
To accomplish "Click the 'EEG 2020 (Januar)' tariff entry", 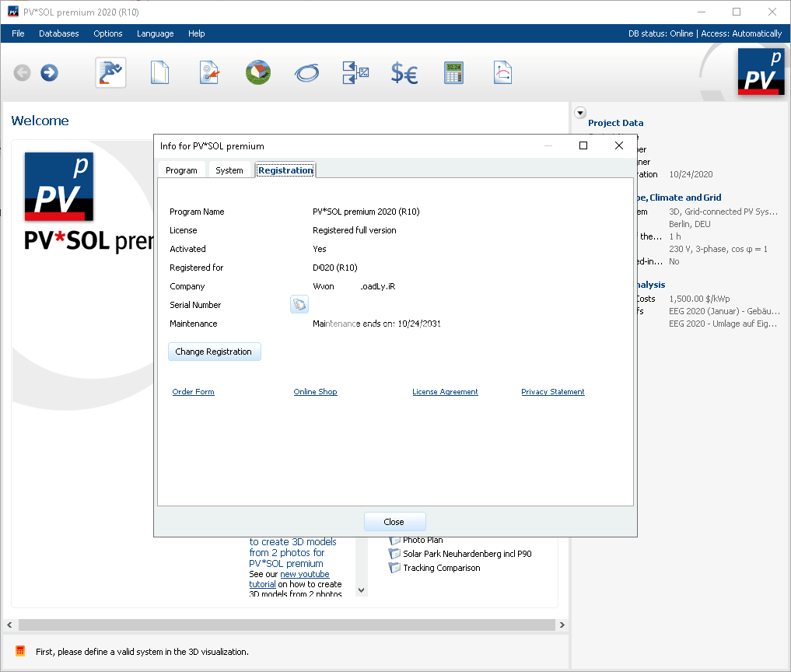I will 724,311.
